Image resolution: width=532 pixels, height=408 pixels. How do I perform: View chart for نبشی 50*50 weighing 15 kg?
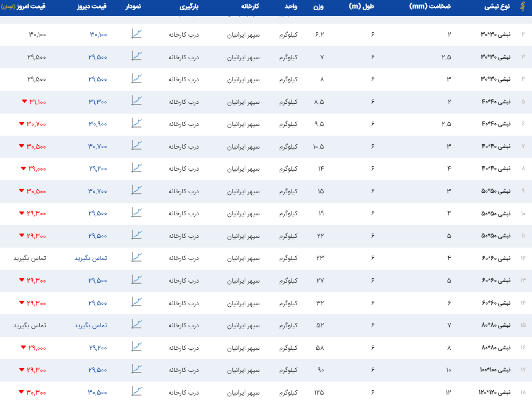pyautogui.click(x=137, y=191)
